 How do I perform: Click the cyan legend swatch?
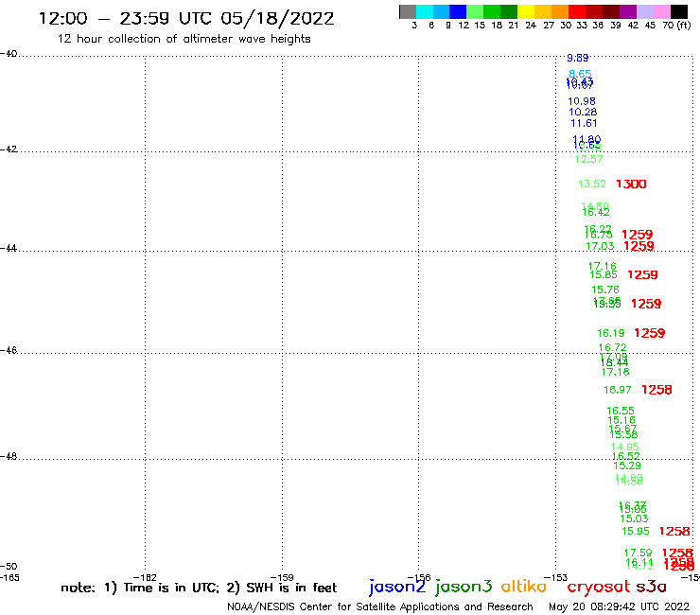[x=425, y=11]
